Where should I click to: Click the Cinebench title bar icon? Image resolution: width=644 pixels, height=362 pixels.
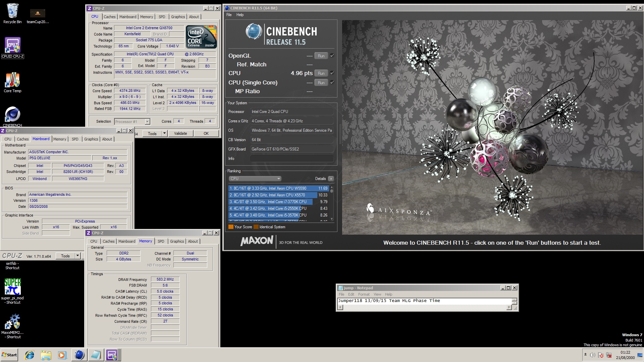[x=227, y=8]
